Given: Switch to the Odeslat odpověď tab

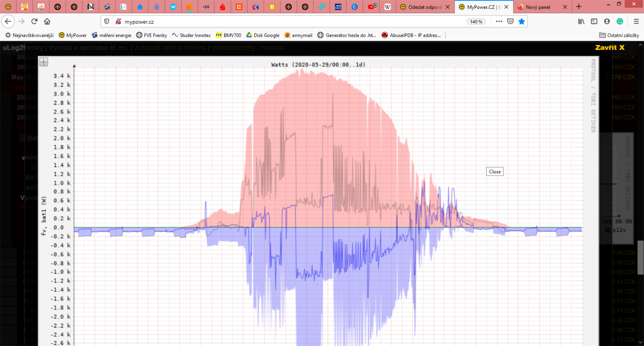Looking at the screenshot, I should tap(421, 7).
